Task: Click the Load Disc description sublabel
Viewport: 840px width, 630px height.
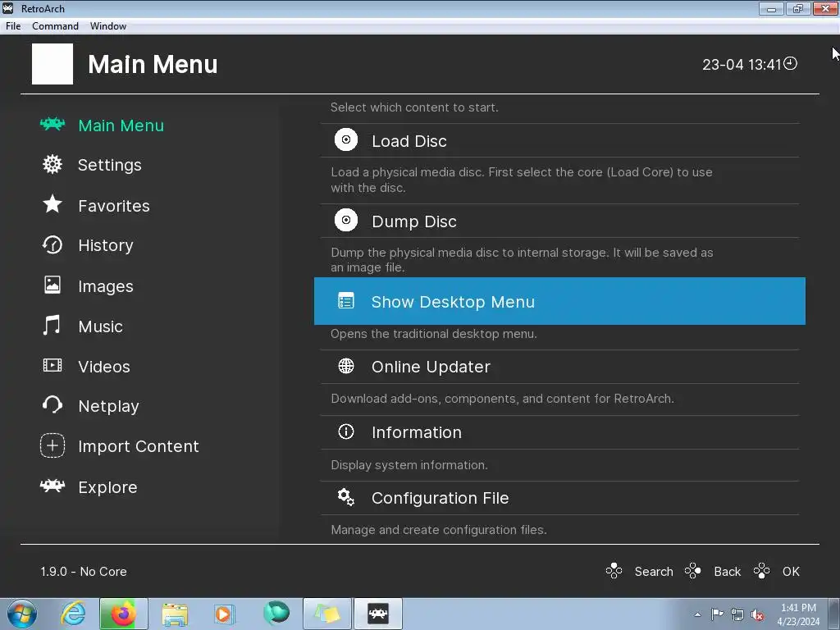Action: tap(522, 180)
